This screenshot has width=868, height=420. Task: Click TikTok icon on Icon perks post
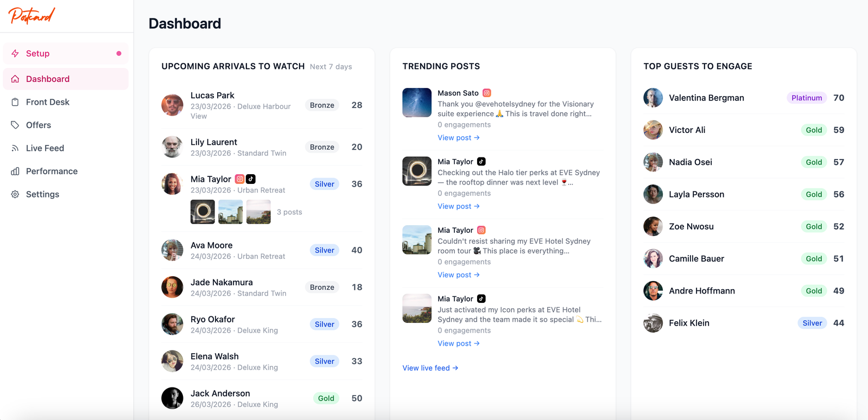481,299
